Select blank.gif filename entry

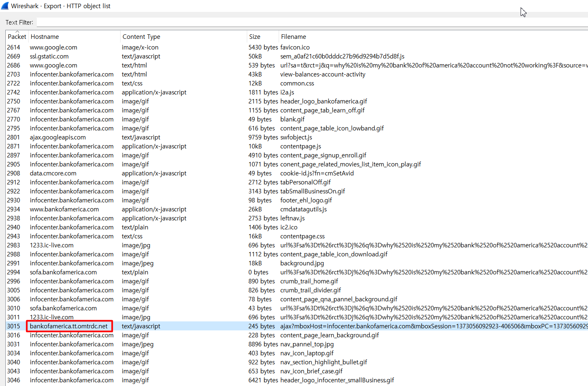(x=293, y=119)
